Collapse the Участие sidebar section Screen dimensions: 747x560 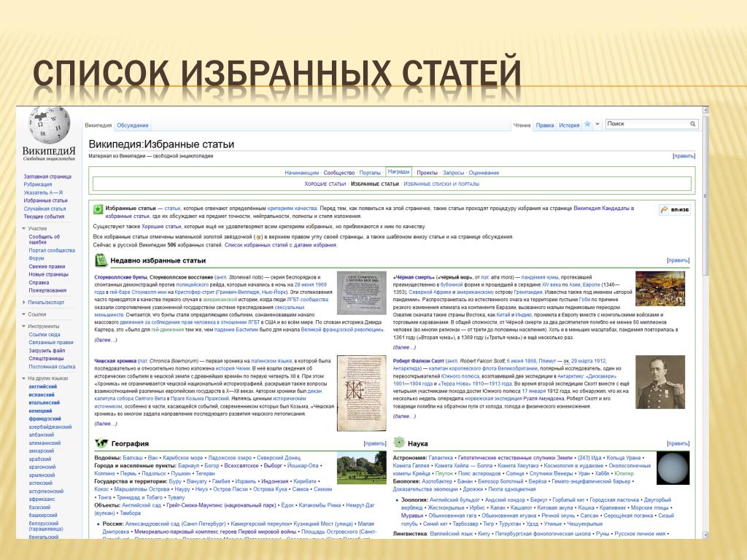[x=24, y=228]
